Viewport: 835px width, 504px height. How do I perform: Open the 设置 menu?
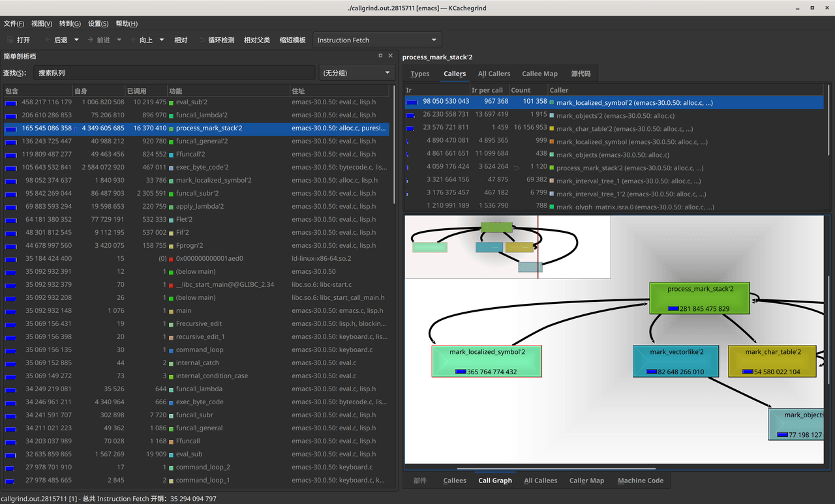click(98, 23)
